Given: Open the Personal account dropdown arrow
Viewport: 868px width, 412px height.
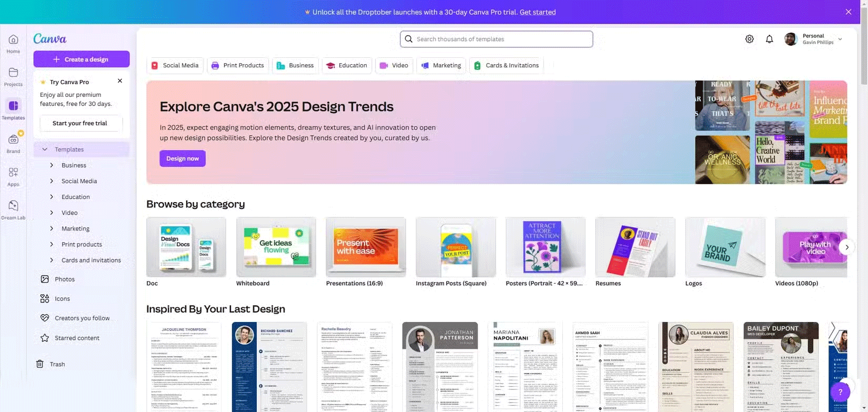Looking at the screenshot, I should pos(840,39).
